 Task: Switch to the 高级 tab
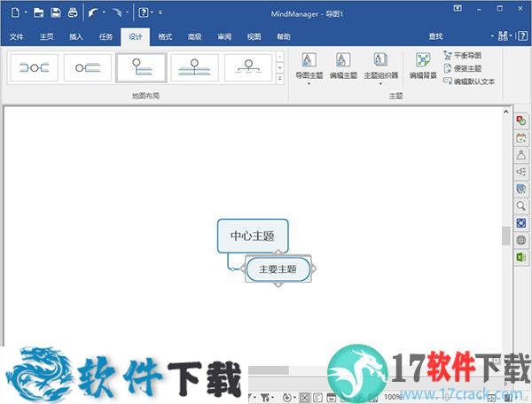point(195,36)
